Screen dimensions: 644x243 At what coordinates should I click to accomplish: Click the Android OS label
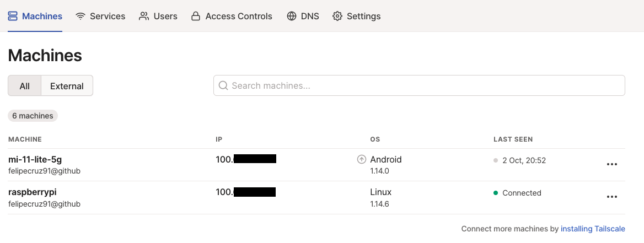(x=385, y=159)
